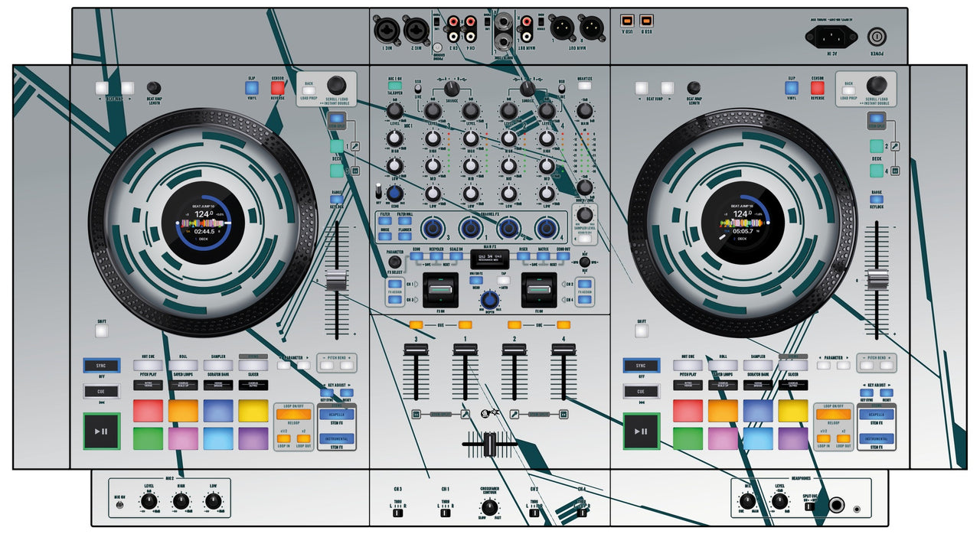Screen dimensions: 980x534
Task: Trigger the green performance pad on left deck
Action: tap(148, 438)
